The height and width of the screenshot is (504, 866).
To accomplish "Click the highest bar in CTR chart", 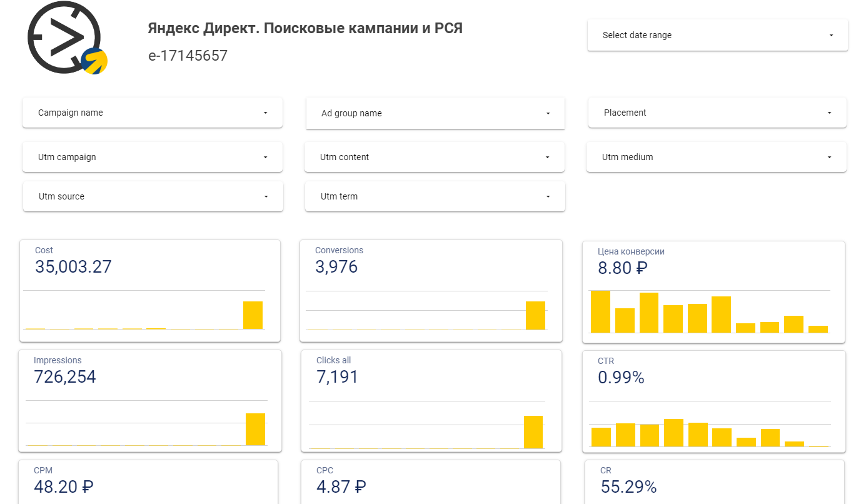I will [x=672, y=431].
